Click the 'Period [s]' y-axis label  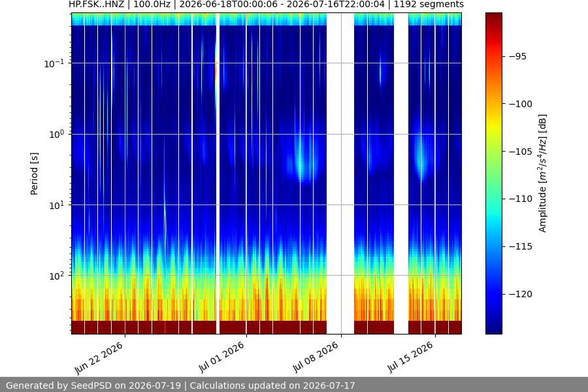click(x=34, y=174)
